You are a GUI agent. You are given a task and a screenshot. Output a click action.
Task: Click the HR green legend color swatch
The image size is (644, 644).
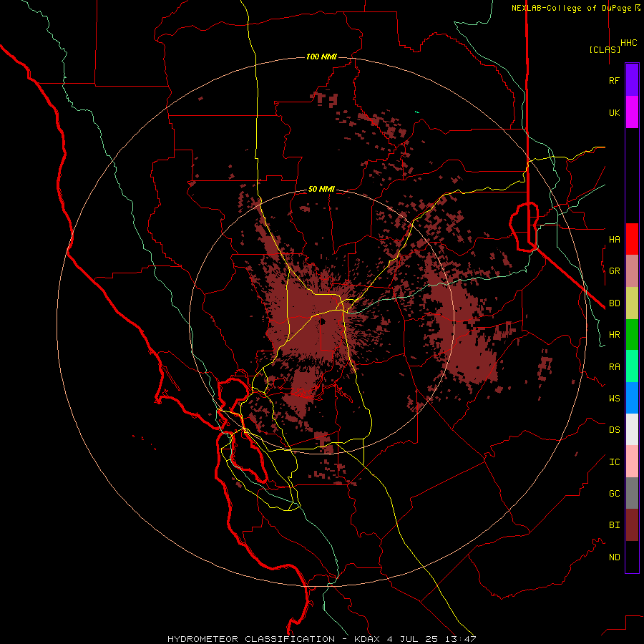tap(632, 335)
